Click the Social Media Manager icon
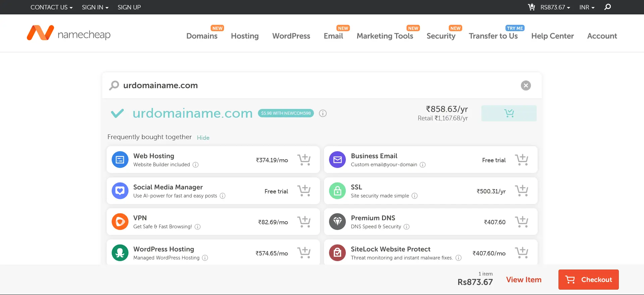 [120, 191]
